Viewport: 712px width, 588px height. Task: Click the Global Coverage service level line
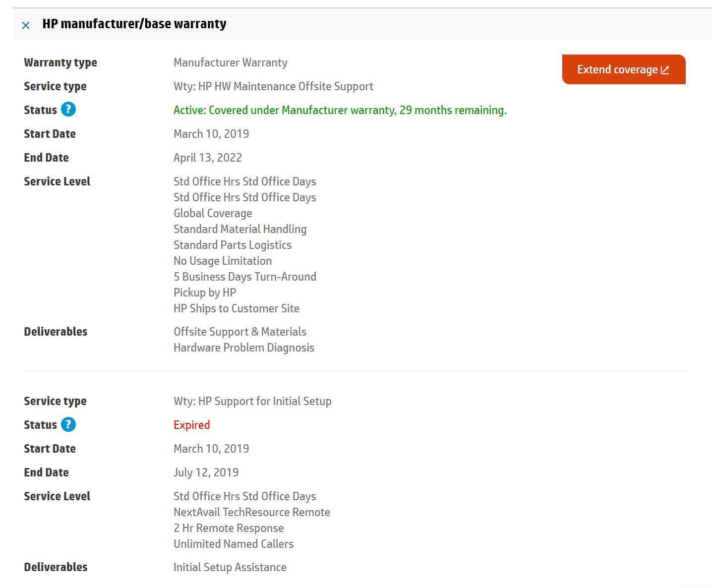tap(212, 213)
